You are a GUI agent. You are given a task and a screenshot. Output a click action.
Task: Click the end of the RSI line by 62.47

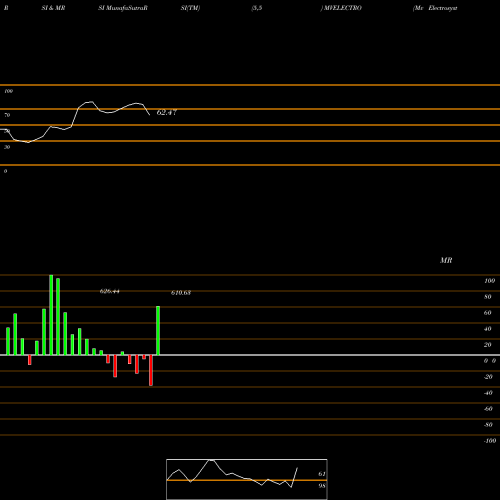click(149, 115)
